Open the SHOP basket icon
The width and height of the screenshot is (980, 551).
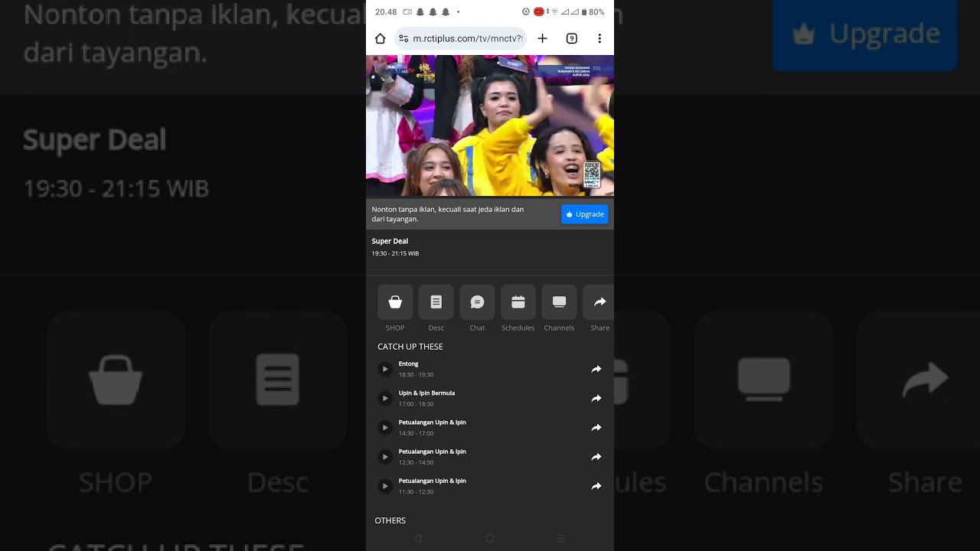(395, 302)
